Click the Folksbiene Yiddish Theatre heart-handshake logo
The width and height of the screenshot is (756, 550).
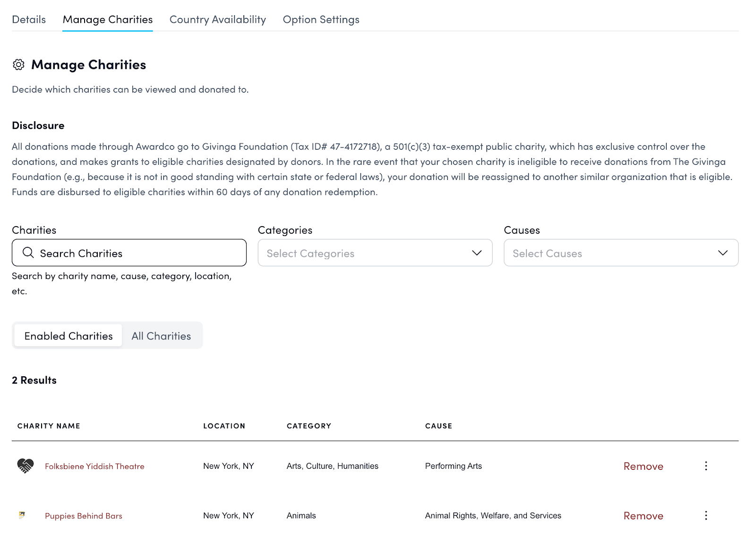pos(26,466)
